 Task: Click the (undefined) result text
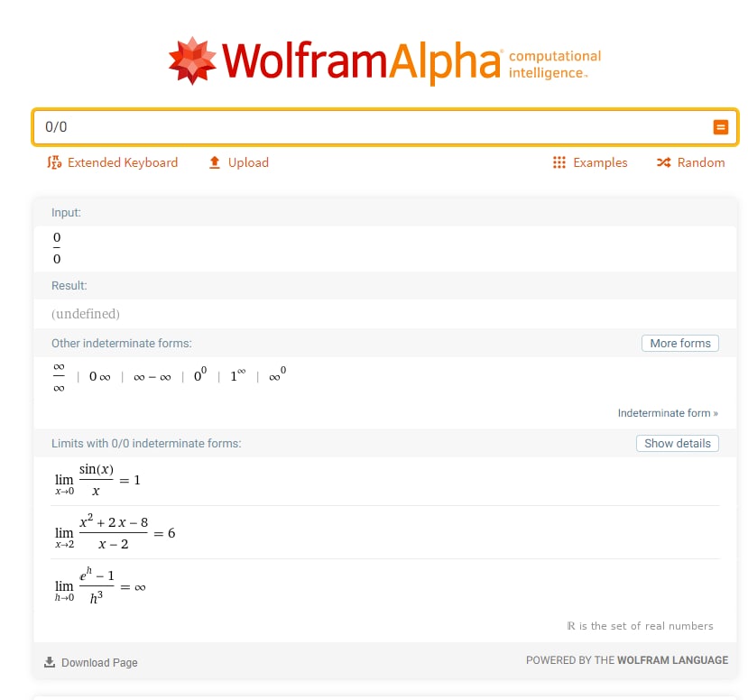point(86,314)
